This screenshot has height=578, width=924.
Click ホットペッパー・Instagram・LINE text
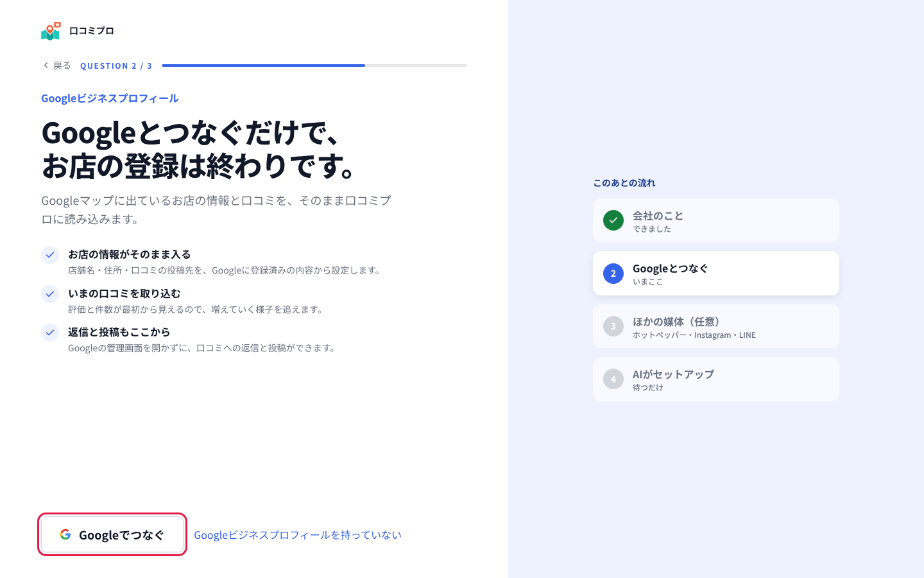point(694,335)
